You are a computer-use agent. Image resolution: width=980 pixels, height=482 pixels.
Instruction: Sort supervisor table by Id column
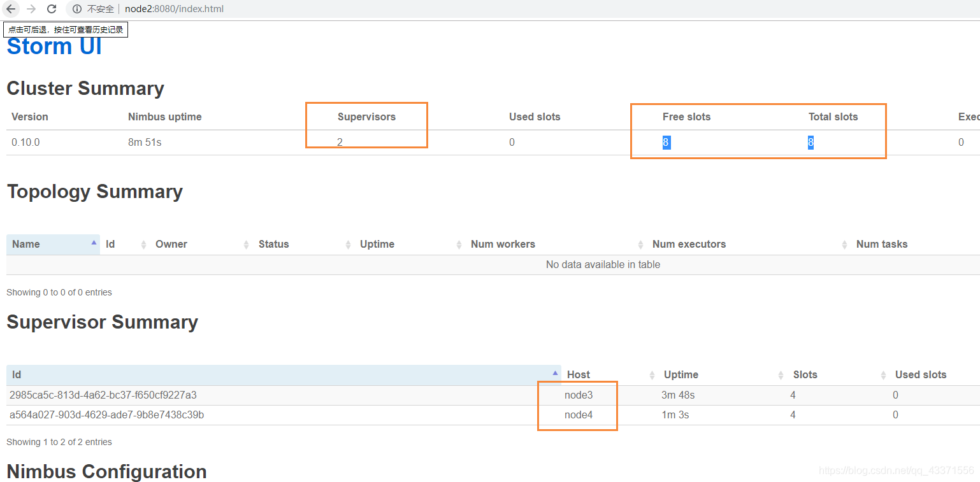pyautogui.click(x=284, y=375)
